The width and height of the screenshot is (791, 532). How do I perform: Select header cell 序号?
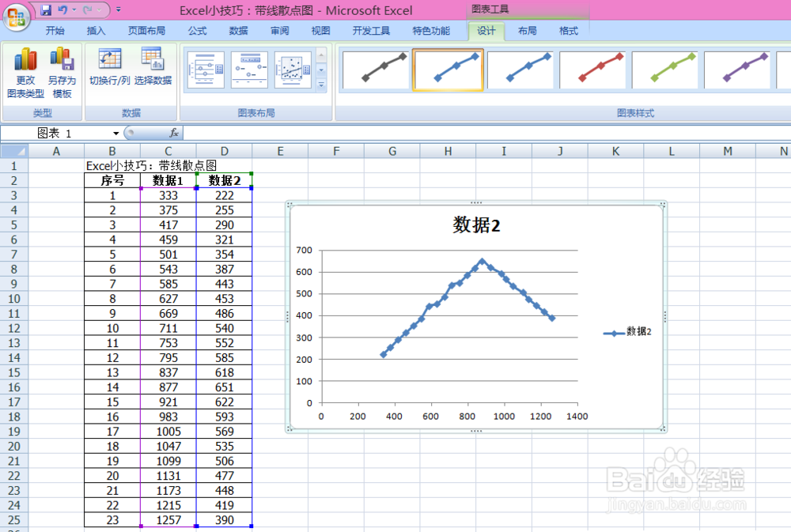click(112, 180)
